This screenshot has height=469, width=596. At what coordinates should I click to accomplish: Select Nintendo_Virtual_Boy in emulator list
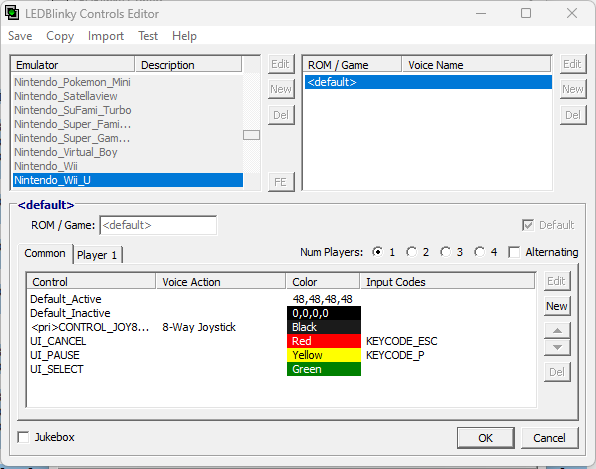(x=66, y=152)
